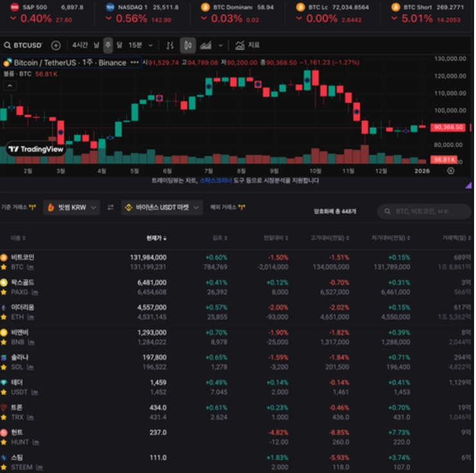Open the BTCUSD symbol search

[23, 45]
